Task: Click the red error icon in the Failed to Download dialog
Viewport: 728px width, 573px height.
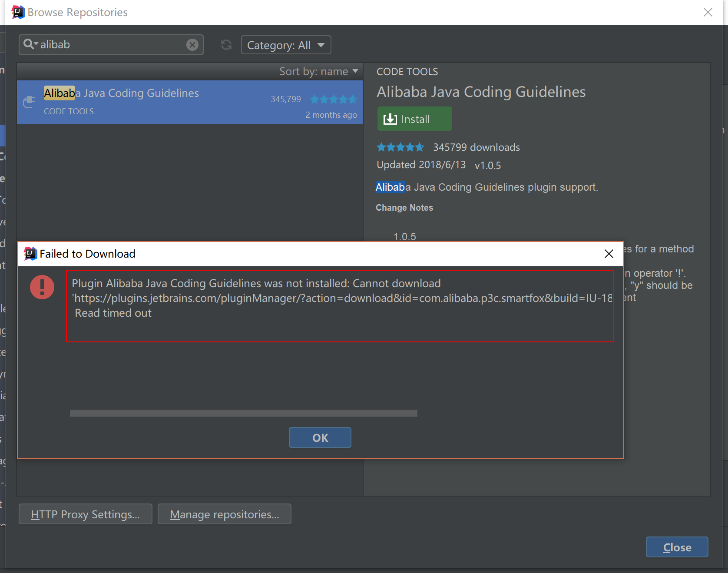Action: pos(42,287)
